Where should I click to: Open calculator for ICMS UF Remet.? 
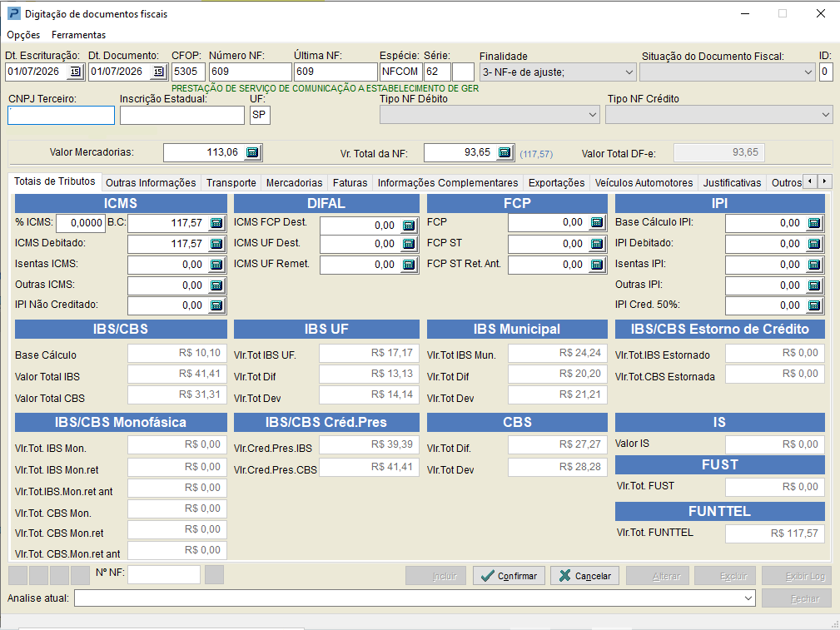tap(409, 265)
